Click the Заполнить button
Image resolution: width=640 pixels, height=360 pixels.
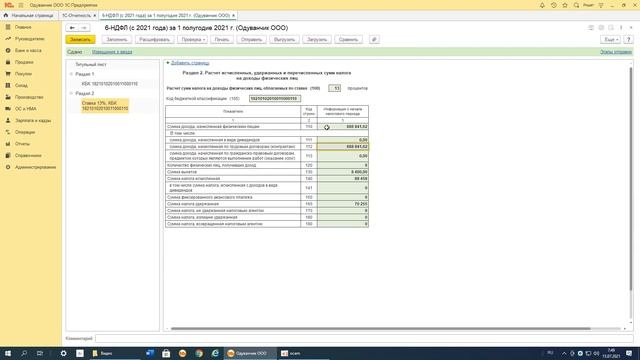point(117,40)
